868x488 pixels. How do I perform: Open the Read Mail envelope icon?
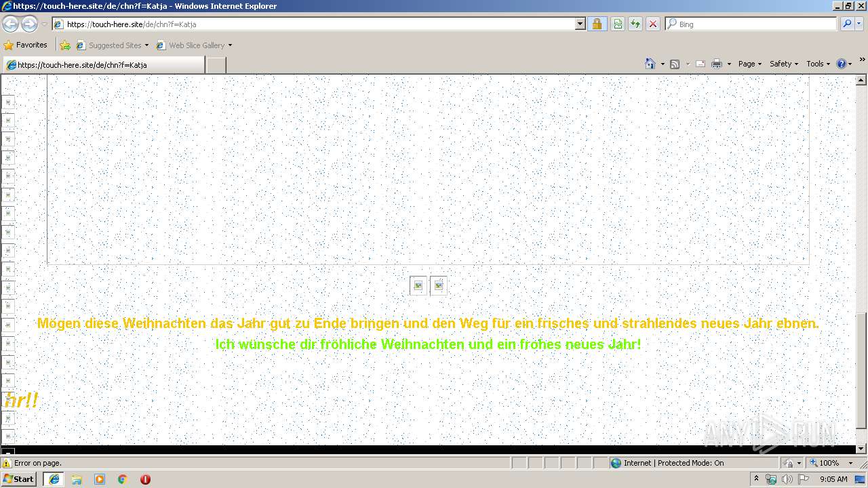tap(701, 64)
